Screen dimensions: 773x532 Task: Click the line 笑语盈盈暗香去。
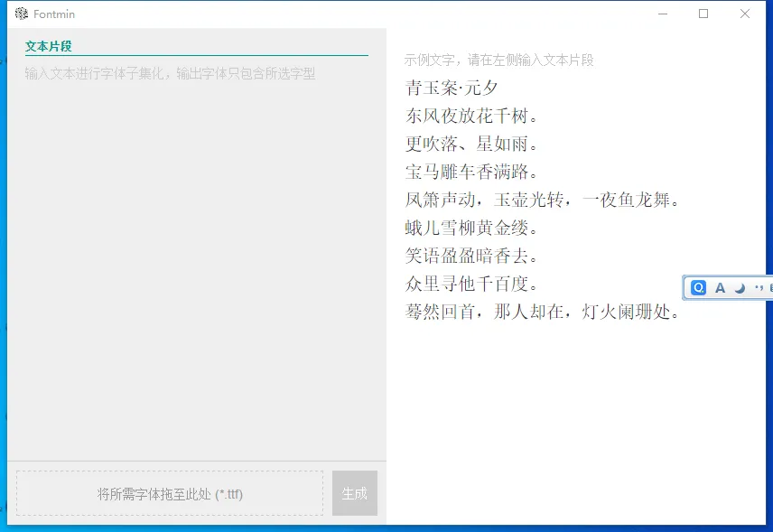(x=471, y=256)
